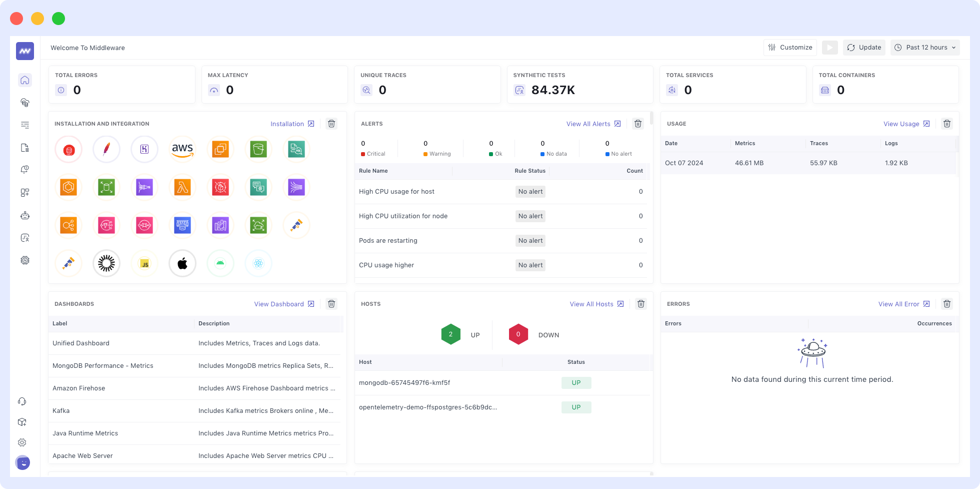The image size is (980, 489).
Task: Select the Kafka dashboard row
Action: pos(61,410)
